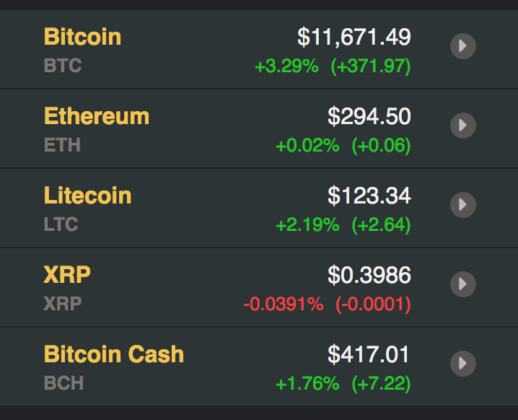Click Bitcoin's +3.29% change value
The height and width of the screenshot is (420, 518).
pos(286,66)
